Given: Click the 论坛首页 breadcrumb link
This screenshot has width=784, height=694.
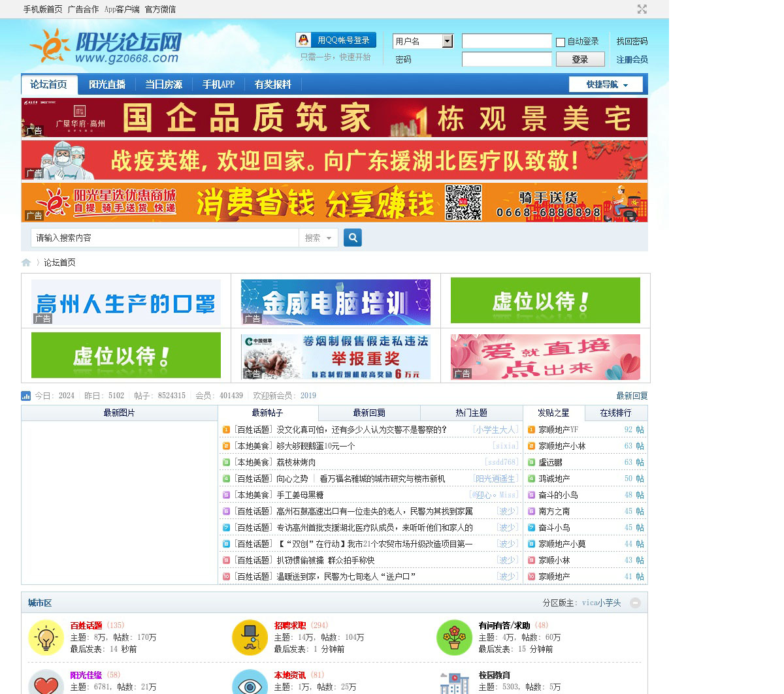Looking at the screenshot, I should point(59,262).
